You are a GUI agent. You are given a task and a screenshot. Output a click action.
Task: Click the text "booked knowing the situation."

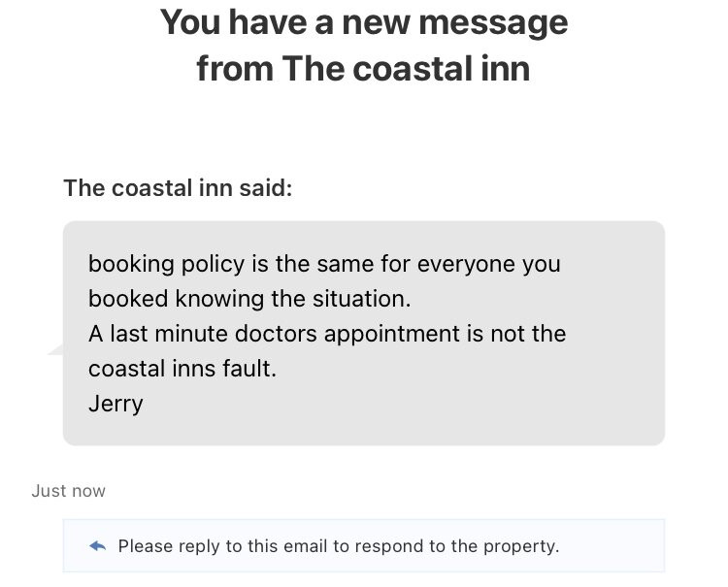tap(249, 299)
